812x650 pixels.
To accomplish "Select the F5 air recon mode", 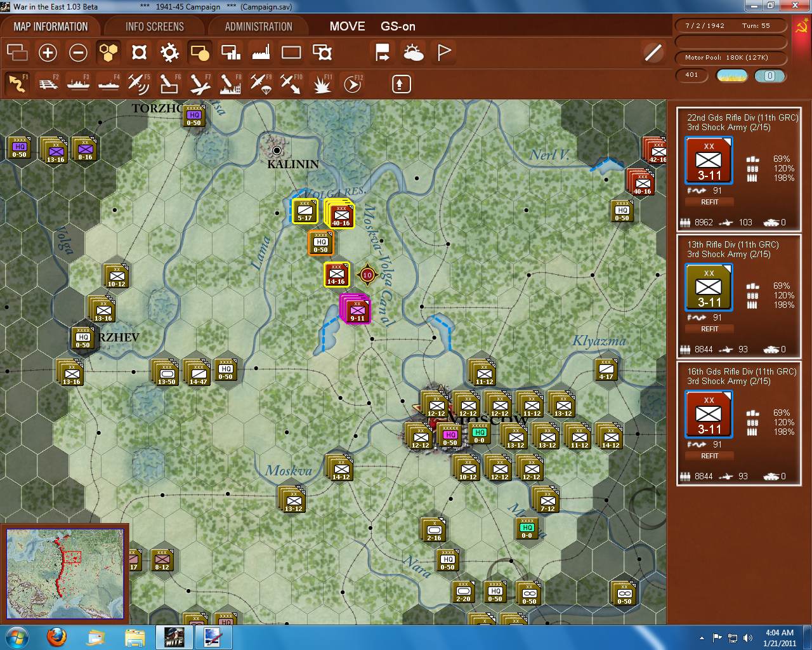I will pos(139,83).
